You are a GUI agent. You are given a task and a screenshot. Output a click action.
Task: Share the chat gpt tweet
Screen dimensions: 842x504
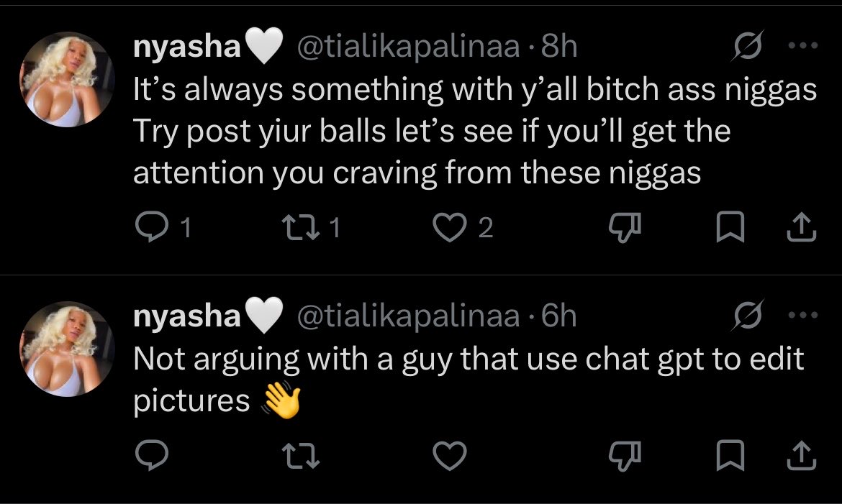pos(801,455)
